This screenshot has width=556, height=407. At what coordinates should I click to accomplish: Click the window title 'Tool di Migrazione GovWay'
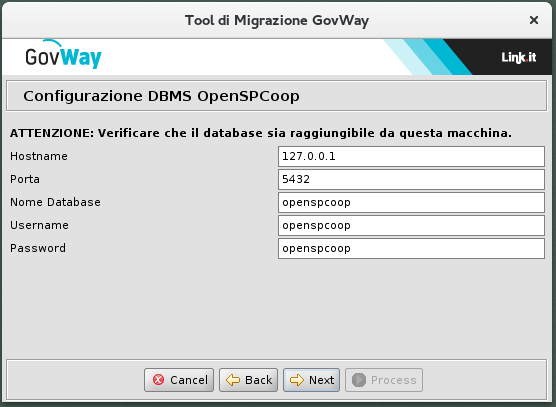pos(277,20)
